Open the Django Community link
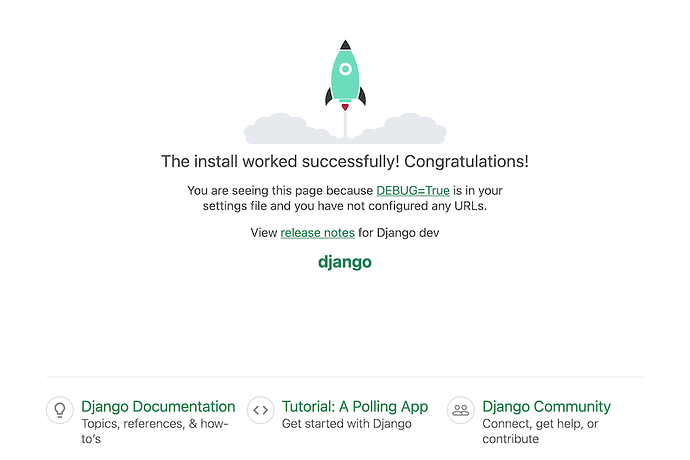The image size is (690, 460). coord(547,406)
